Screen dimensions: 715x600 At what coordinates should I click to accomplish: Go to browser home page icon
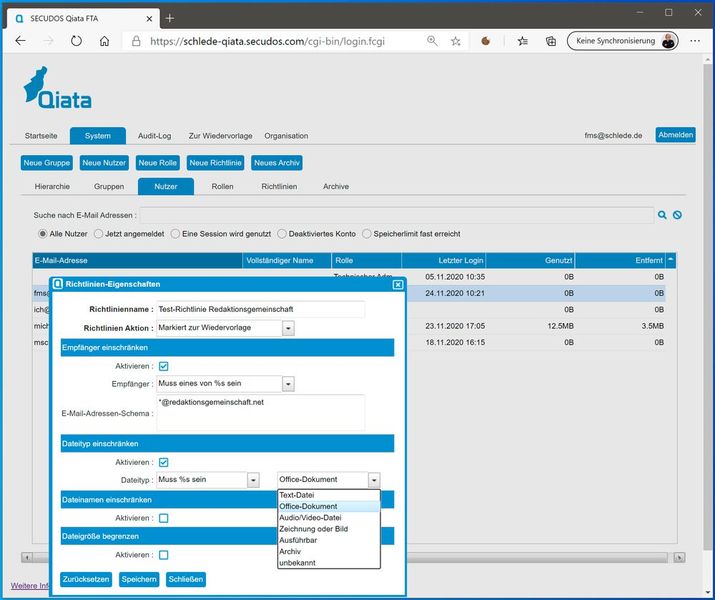(x=104, y=41)
